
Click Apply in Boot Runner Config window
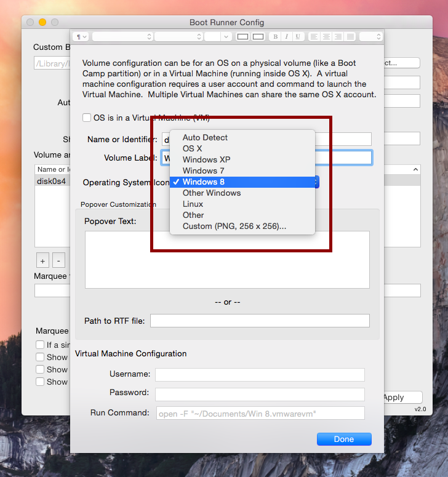(402, 398)
